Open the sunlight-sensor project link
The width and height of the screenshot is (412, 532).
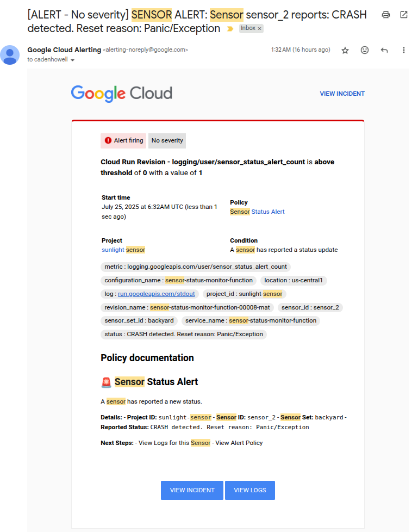pos(123,250)
